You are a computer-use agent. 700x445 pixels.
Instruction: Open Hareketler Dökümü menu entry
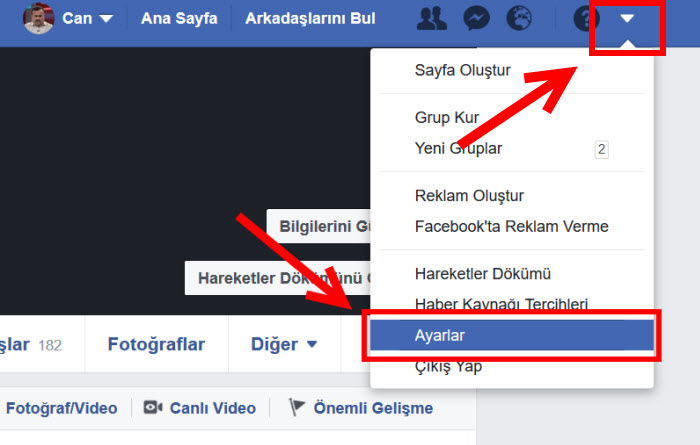tap(483, 273)
